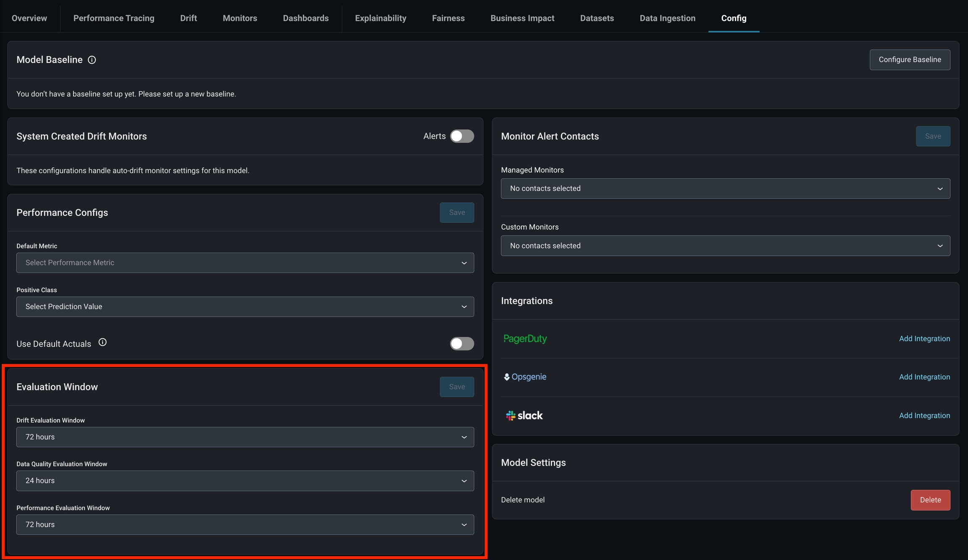Click the red Delete model button
968x560 pixels.
[x=930, y=500]
